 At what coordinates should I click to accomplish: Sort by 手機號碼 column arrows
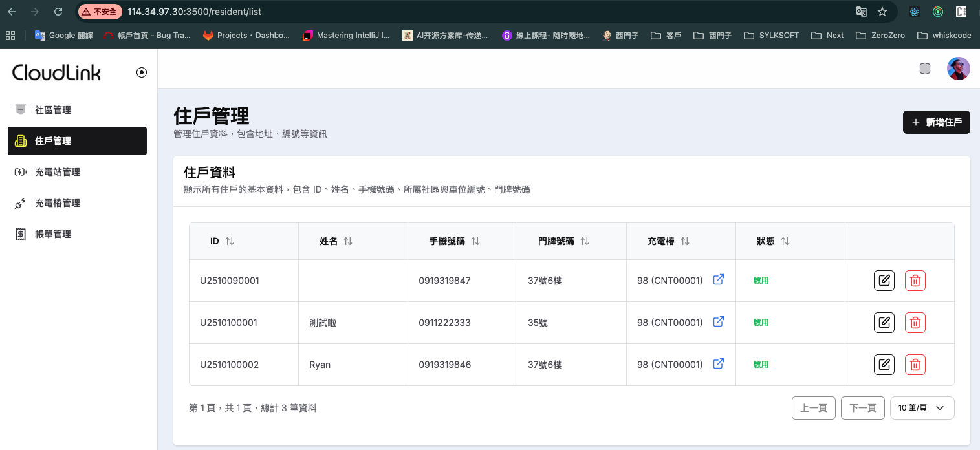475,241
